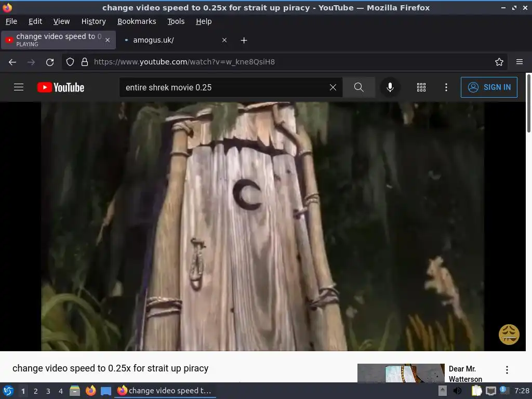Open the Tools menu
The width and height of the screenshot is (532, 399).
click(176, 21)
